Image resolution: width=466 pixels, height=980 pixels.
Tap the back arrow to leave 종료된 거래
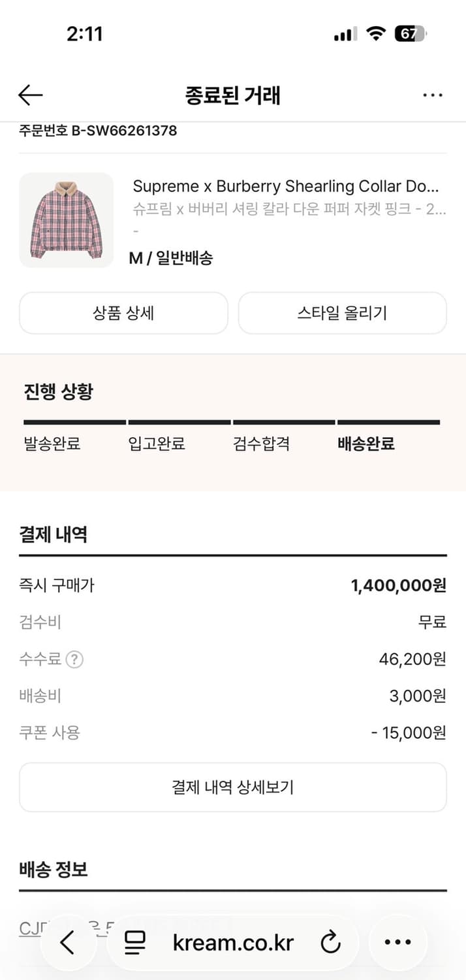tap(29, 95)
